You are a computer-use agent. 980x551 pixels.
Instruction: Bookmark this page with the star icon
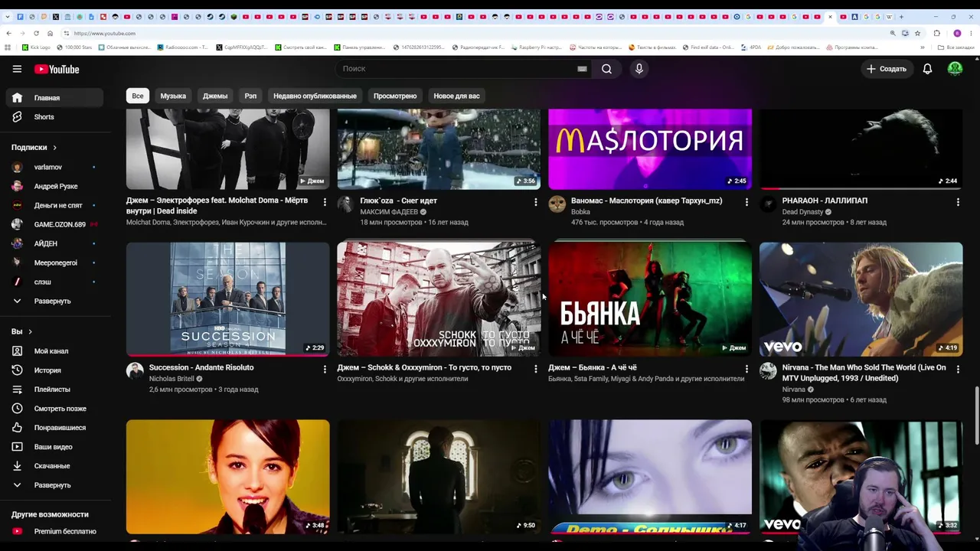(917, 33)
